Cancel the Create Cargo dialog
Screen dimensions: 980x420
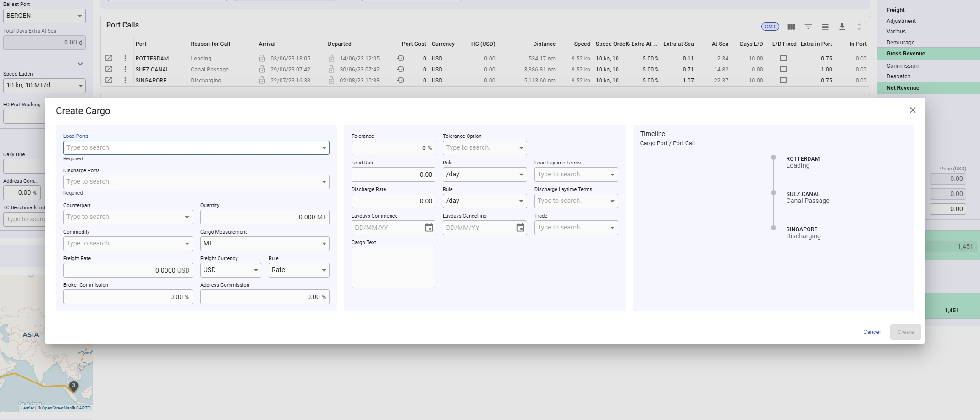(x=871, y=332)
